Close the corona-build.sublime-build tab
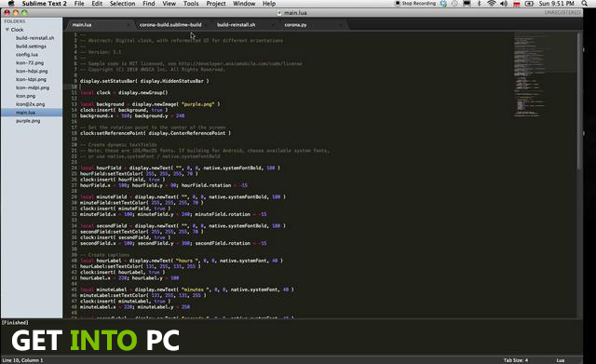596x364 pixels. coord(207,25)
